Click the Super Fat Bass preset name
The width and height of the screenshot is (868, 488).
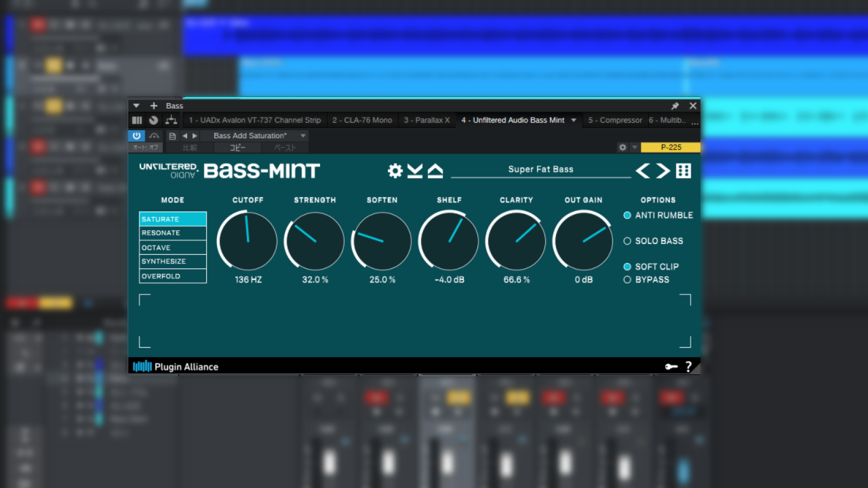540,169
